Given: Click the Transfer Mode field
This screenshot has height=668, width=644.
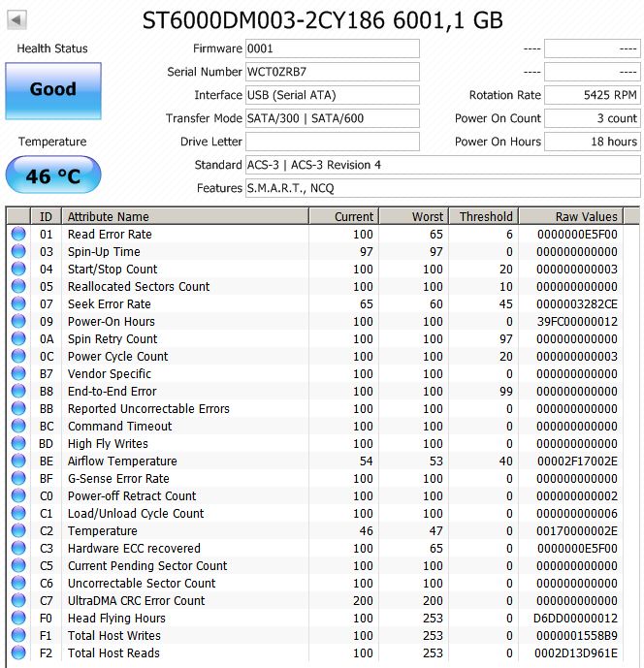Looking at the screenshot, I should [x=333, y=118].
